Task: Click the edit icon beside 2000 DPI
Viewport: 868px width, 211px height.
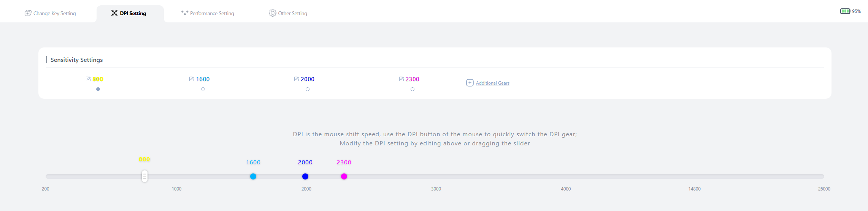Action: click(x=297, y=79)
